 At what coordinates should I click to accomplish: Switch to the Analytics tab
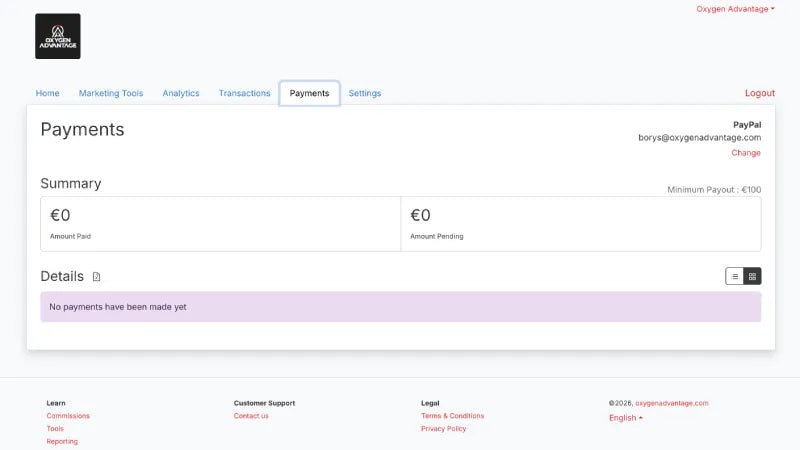pos(181,93)
